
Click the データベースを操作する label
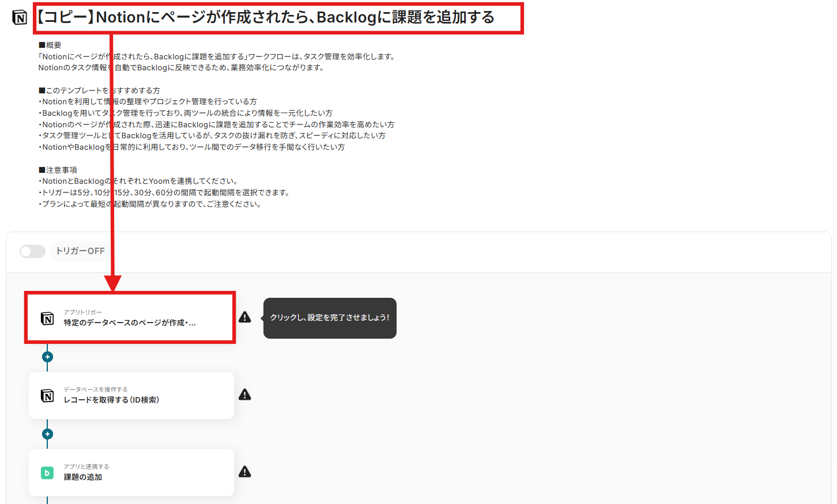click(x=96, y=389)
